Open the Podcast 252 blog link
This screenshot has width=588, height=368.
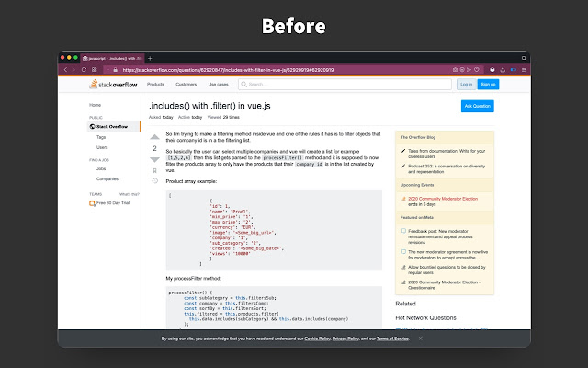(447, 168)
